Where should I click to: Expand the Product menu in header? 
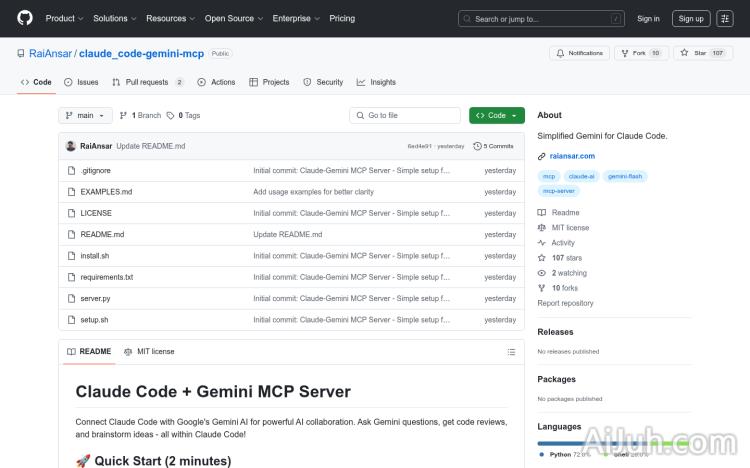[64, 18]
